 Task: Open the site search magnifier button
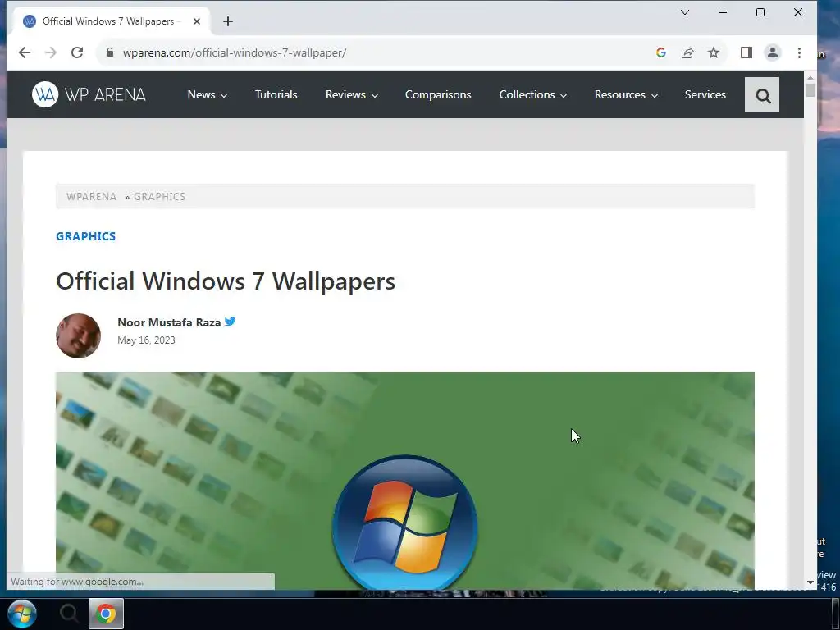point(762,95)
